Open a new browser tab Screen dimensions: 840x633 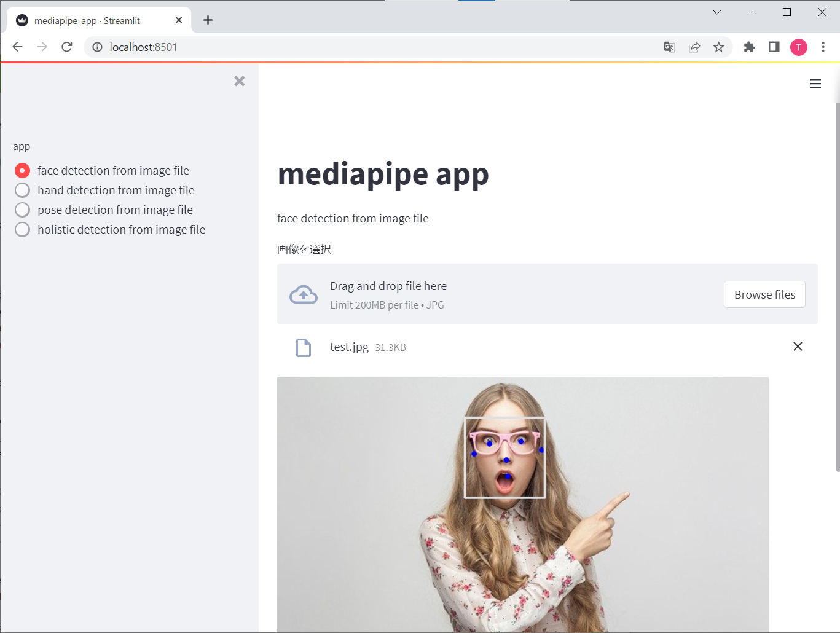(208, 20)
